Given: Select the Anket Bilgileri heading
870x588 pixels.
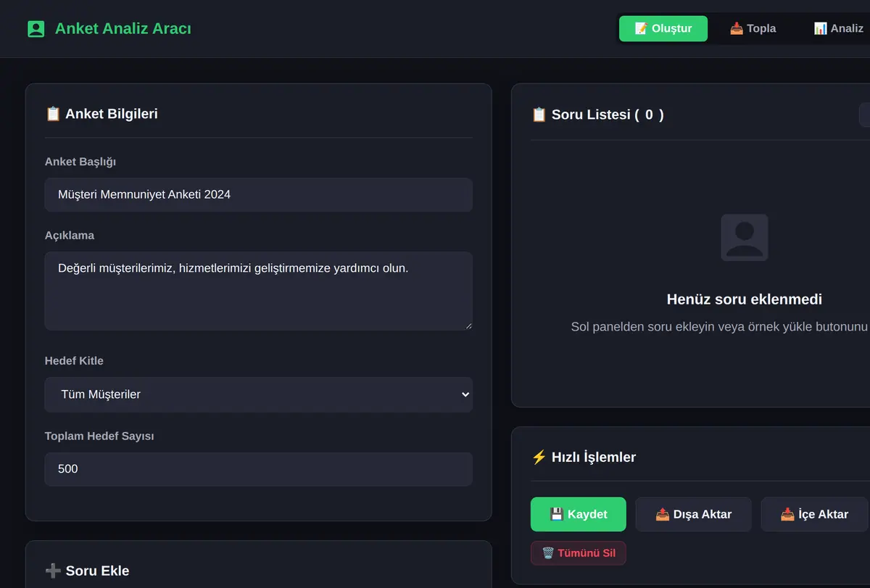Looking at the screenshot, I should point(101,114).
